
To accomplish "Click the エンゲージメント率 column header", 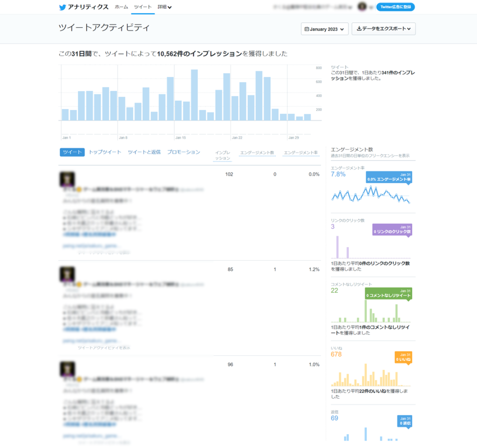I will point(301,152).
